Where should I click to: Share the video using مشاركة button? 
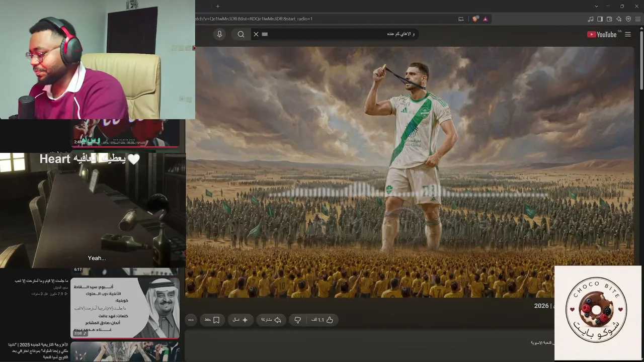pyautogui.click(x=271, y=320)
